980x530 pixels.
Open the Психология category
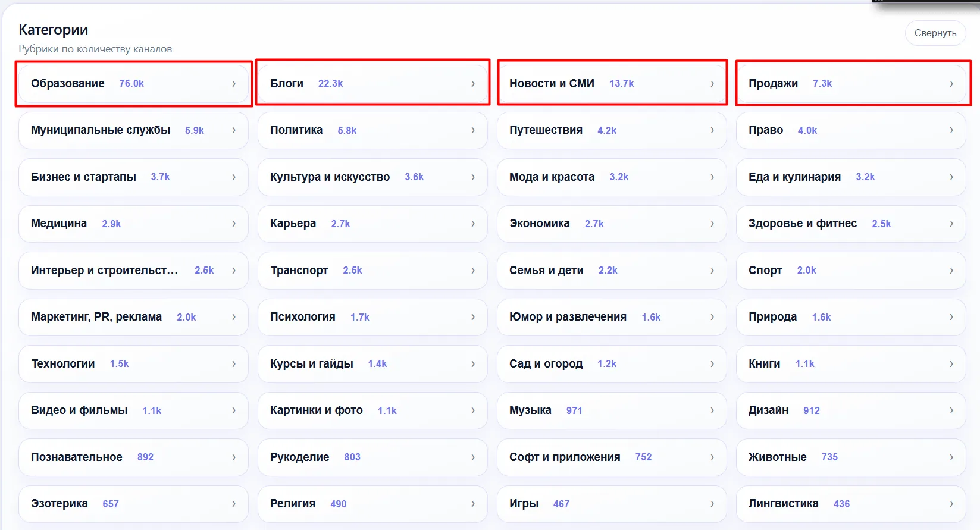click(x=372, y=317)
